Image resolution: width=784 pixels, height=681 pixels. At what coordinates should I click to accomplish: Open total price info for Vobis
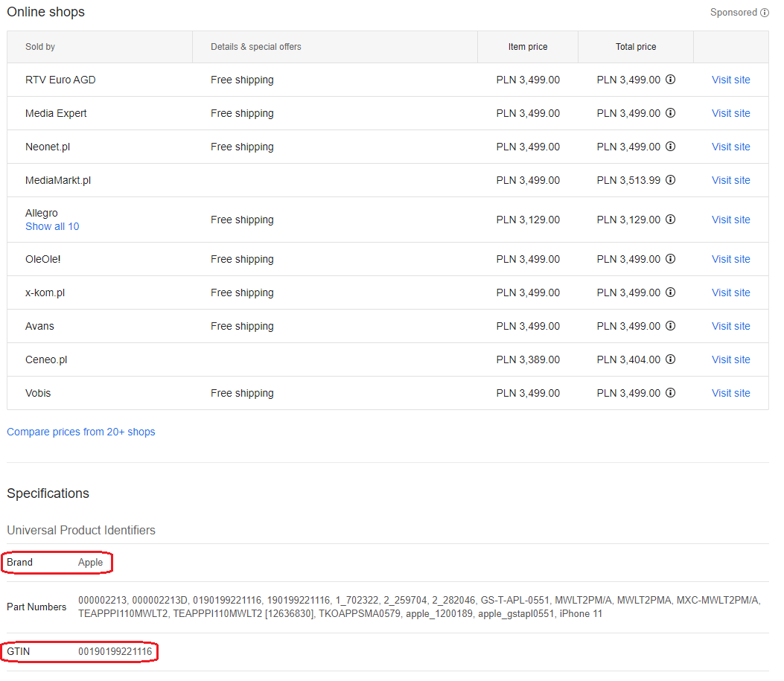(x=671, y=393)
